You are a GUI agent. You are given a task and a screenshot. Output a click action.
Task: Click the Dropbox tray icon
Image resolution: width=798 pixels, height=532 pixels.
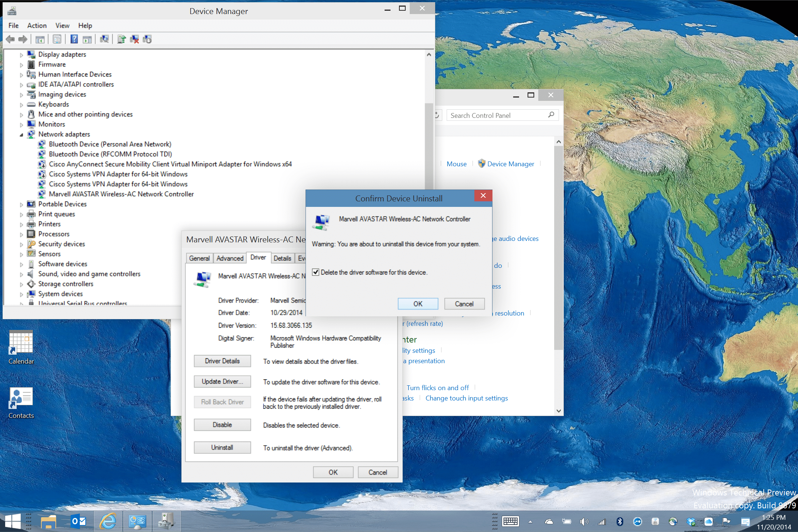click(690, 521)
